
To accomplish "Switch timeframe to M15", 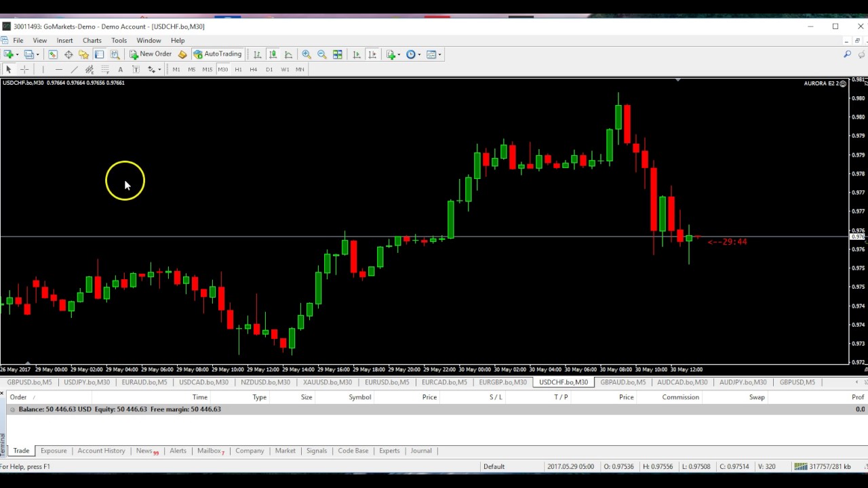I will [x=207, y=69].
